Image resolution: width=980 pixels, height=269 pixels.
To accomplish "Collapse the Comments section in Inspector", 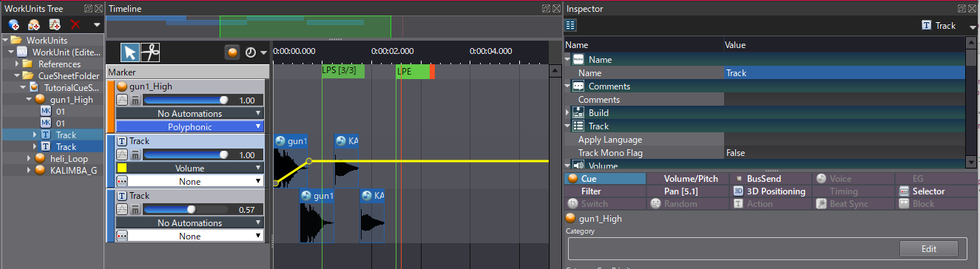I will 568,86.
